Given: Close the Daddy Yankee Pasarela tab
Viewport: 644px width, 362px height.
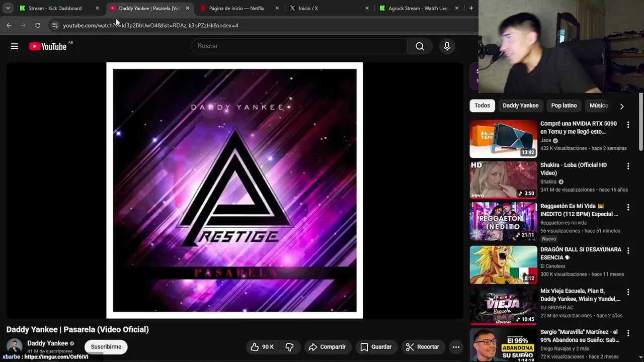Looking at the screenshot, I should tap(187, 8).
